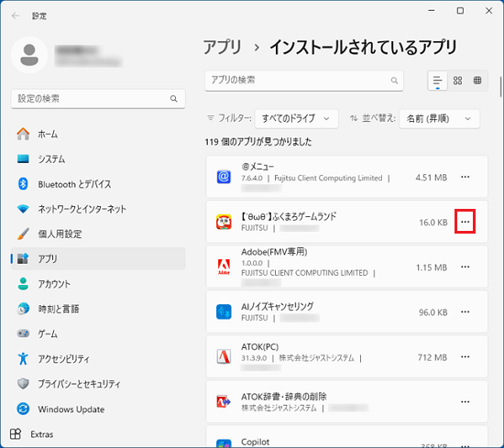Click the Bluetooth icon in the sidebar
504x448 pixels.
pyautogui.click(x=23, y=184)
